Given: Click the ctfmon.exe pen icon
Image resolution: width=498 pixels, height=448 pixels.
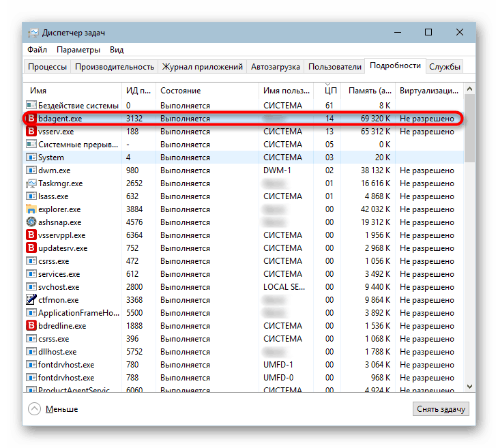Looking at the screenshot, I should coord(31,300).
